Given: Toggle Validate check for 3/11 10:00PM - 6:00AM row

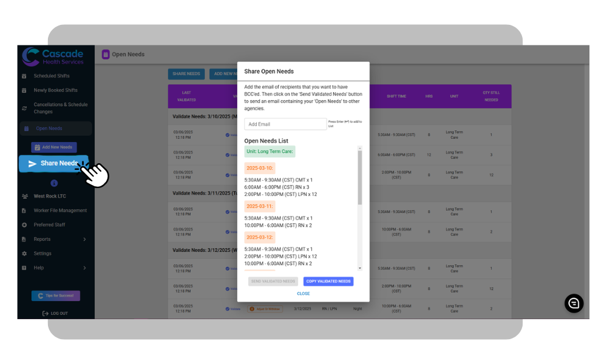Looking at the screenshot, I should click(x=227, y=232).
